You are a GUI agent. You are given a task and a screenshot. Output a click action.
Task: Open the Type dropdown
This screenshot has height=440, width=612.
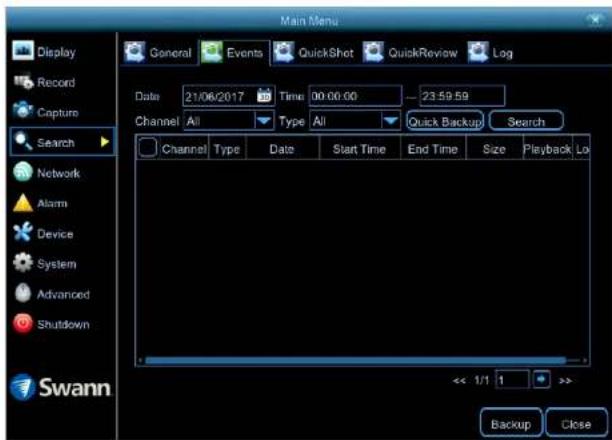[x=355, y=121]
